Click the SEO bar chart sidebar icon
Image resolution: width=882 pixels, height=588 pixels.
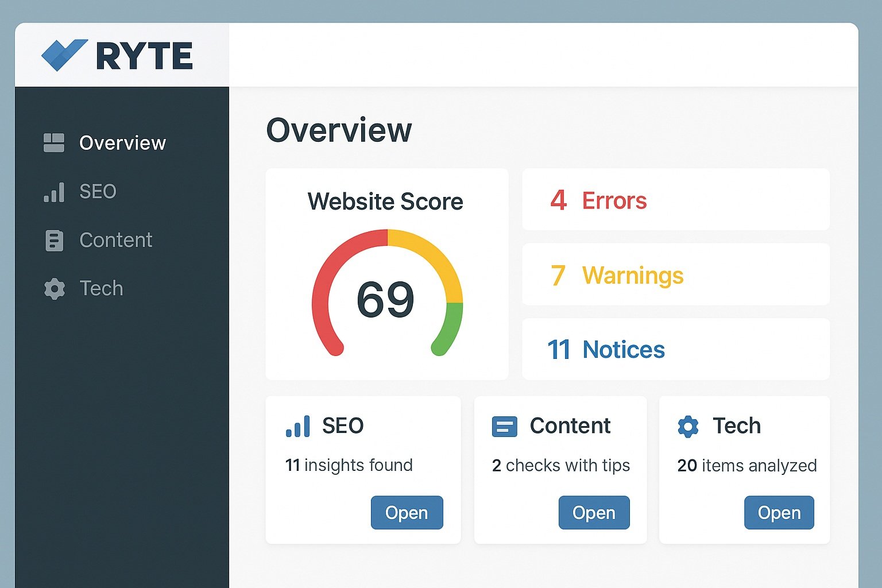pyautogui.click(x=54, y=192)
